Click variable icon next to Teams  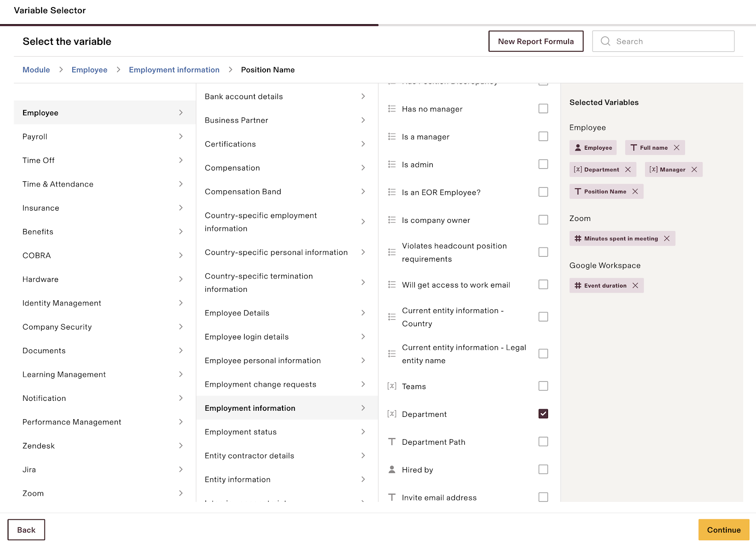pos(392,386)
